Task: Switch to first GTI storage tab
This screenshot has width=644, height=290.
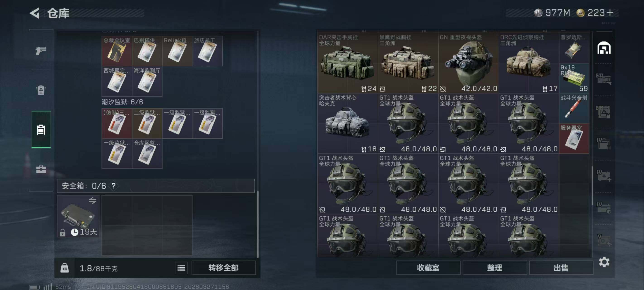Action: [x=603, y=79]
